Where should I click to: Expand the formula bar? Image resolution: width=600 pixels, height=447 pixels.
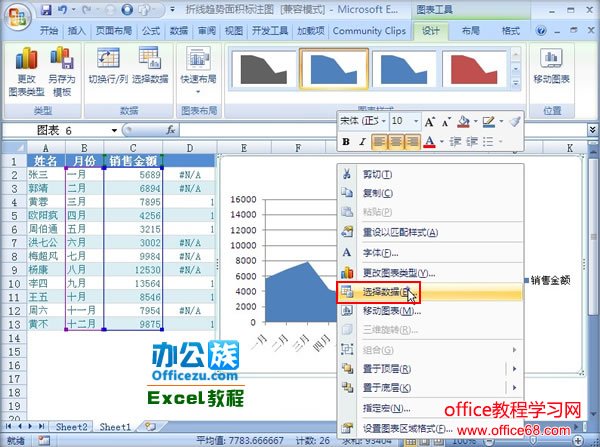pos(592,130)
